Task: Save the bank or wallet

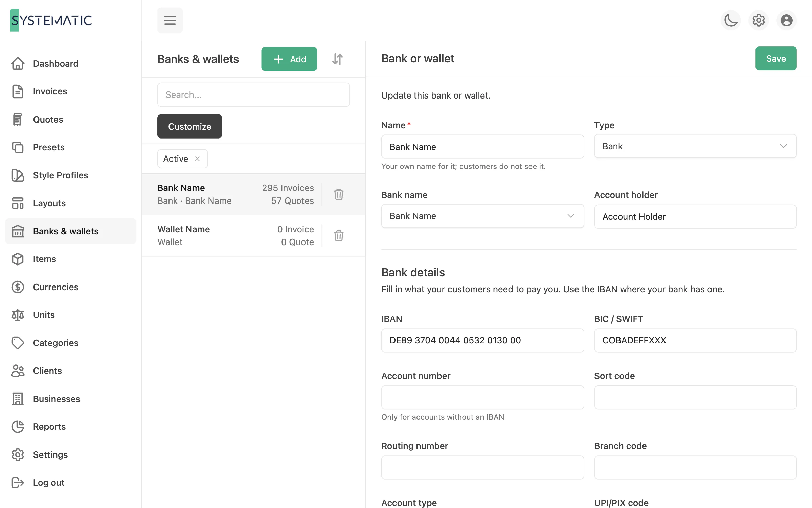Action: click(776, 59)
